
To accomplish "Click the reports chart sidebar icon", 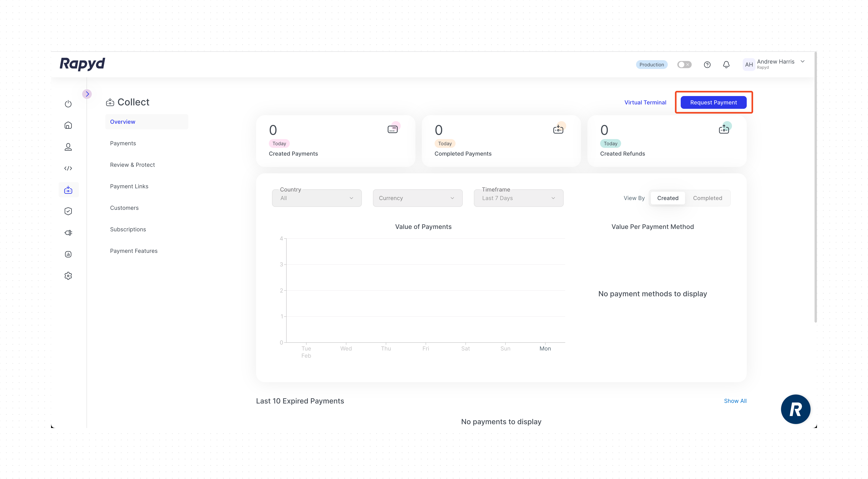I will click(68, 254).
